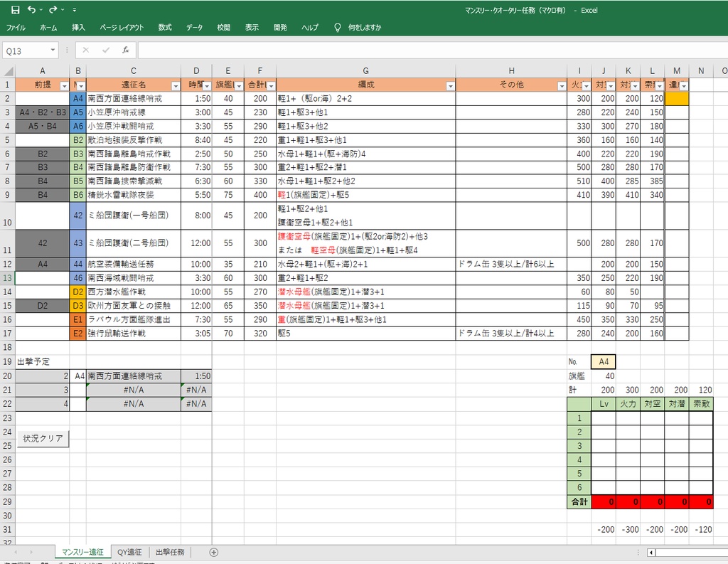Image resolution: width=728 pixels, height=564 pixels.
Task: Open the ファイル menu
Action: 16,28
